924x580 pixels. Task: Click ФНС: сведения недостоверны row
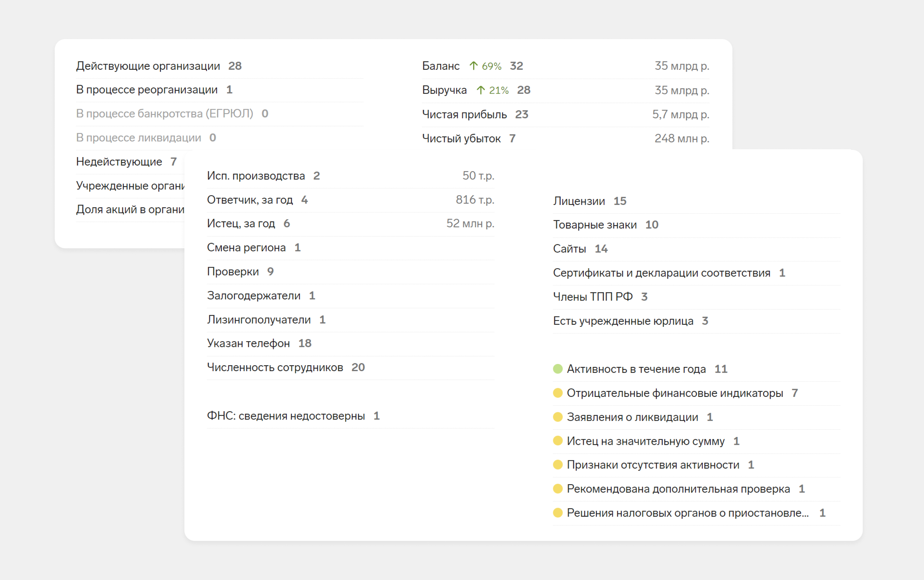point(351,416)
